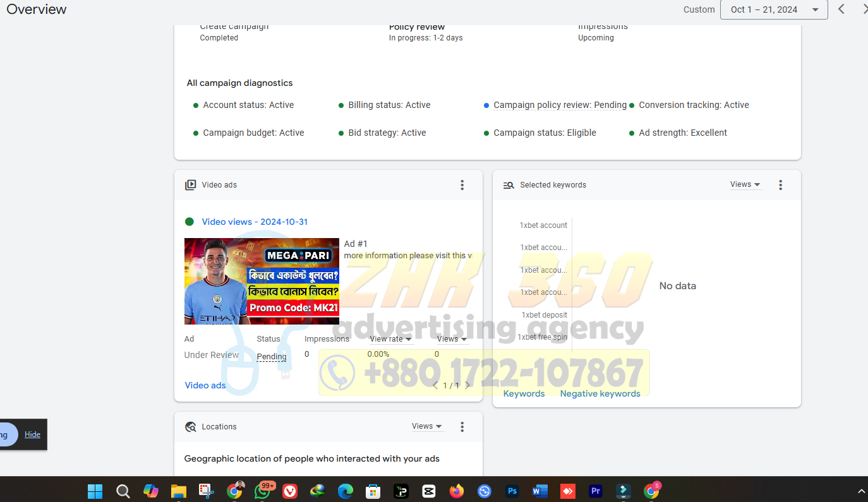Open the View rate column dropdown

tap(391, 339)
